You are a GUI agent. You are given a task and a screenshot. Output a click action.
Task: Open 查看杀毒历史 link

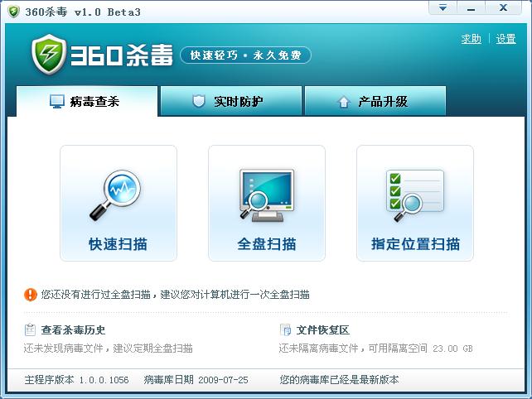[73, 329]
